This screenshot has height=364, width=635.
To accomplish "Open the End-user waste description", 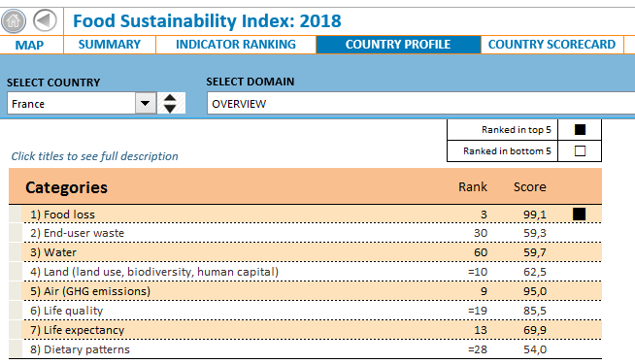I will click(x=77, y=233).
